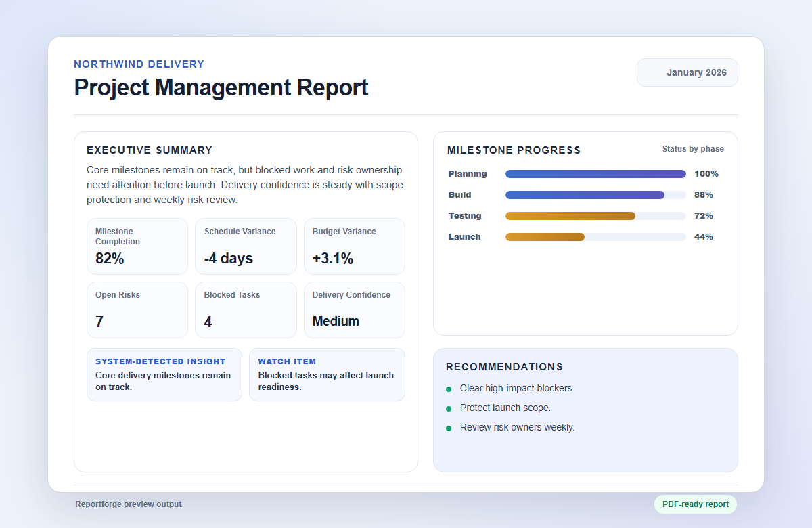
Task: Click the executive summary paragraph text
Action: [244, 185]
